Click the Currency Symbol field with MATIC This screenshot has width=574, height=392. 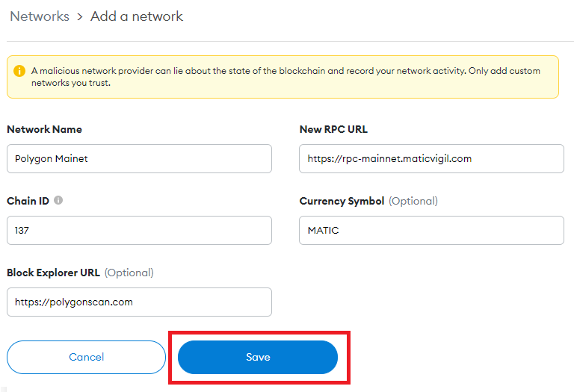point(431,231)
